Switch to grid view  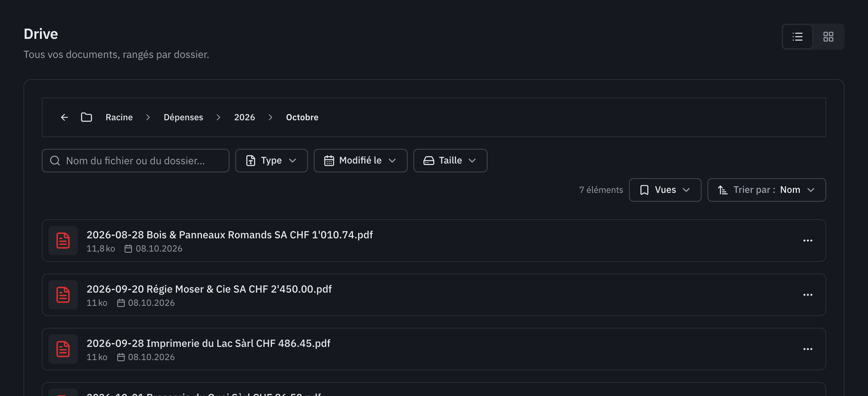tap(828, 37)
